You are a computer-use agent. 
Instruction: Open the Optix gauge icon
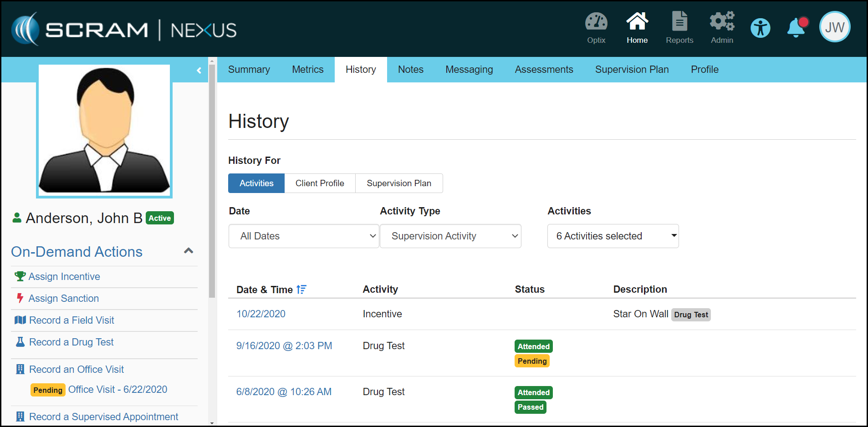(596, 22)
